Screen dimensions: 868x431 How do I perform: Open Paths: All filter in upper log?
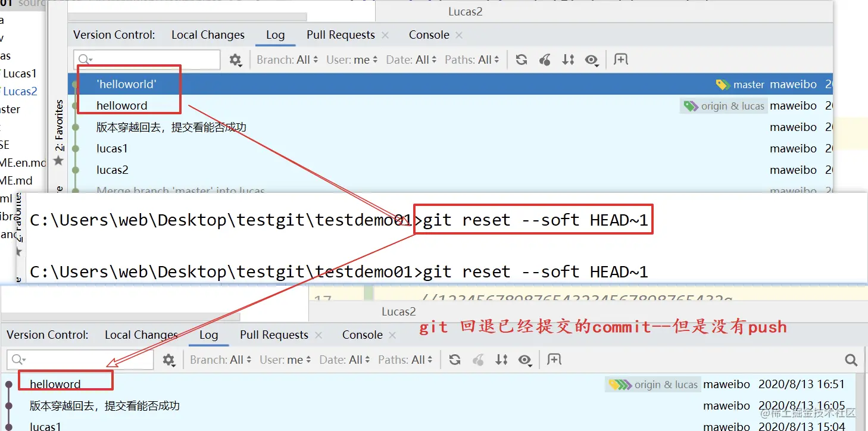(x=473, y=60)
